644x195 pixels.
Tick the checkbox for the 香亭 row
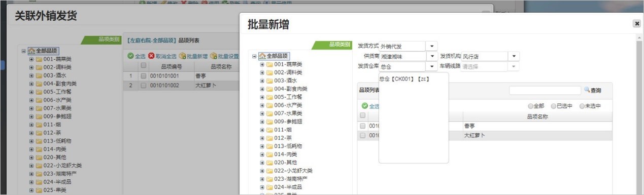[x=363, y=126]
